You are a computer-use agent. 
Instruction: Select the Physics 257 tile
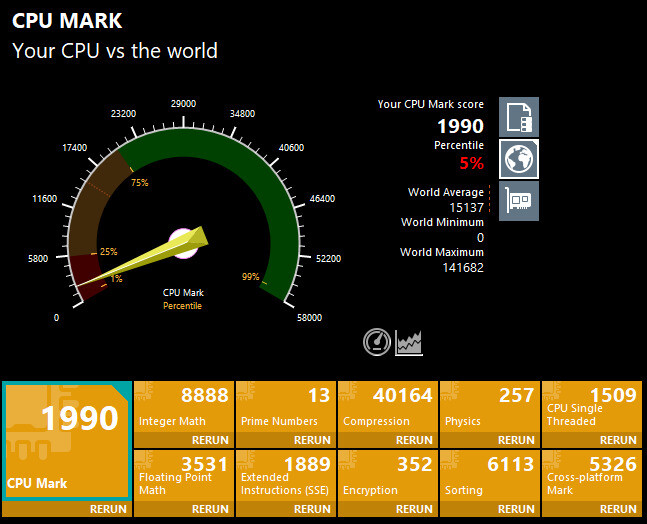[x=490, y=407]
